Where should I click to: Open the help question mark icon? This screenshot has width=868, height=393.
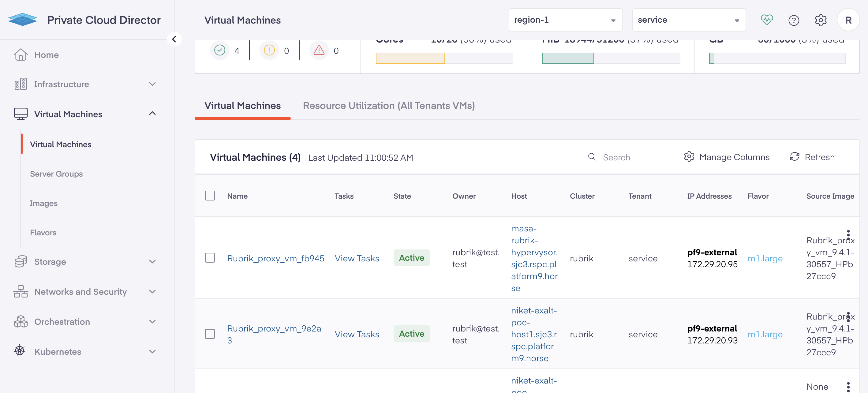coord(794,20)
